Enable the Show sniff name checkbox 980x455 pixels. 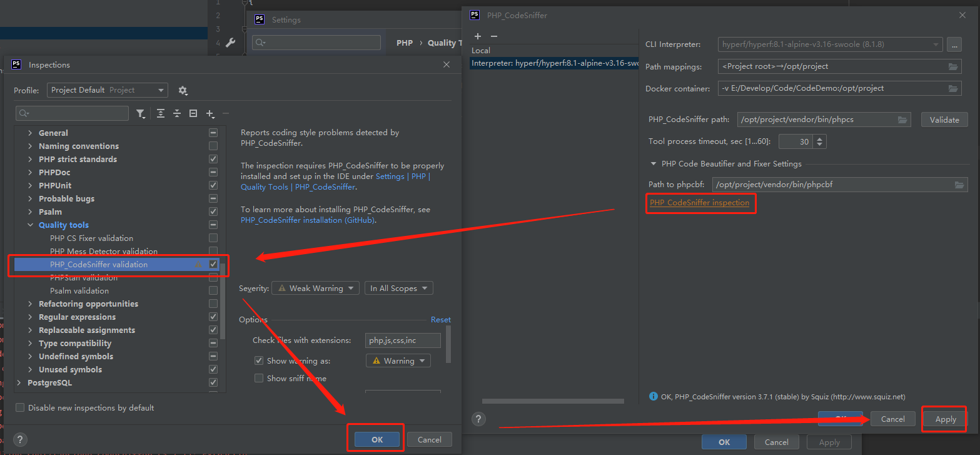[259, 378]
